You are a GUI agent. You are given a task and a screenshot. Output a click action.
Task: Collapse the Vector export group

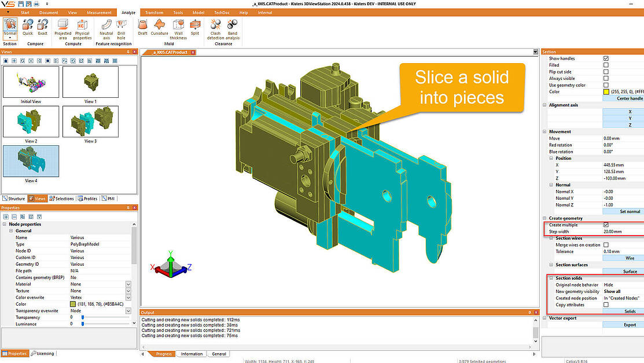[x=544, y=318]
